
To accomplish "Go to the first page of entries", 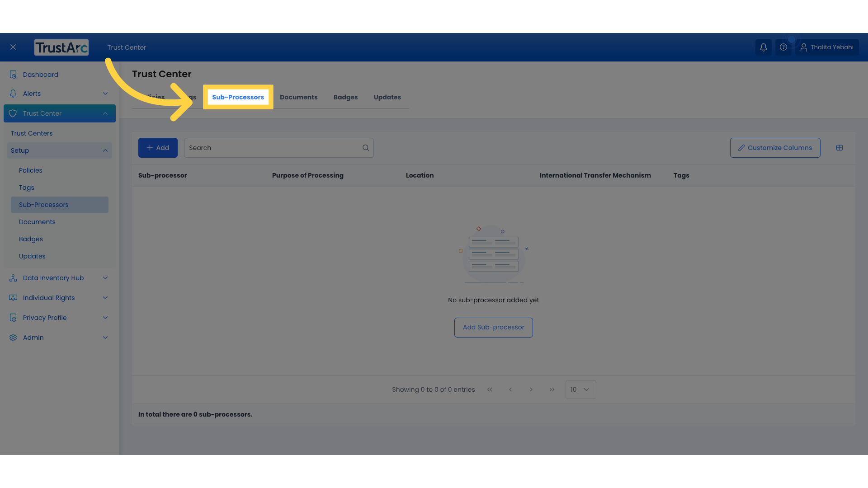I will [490, 389].
